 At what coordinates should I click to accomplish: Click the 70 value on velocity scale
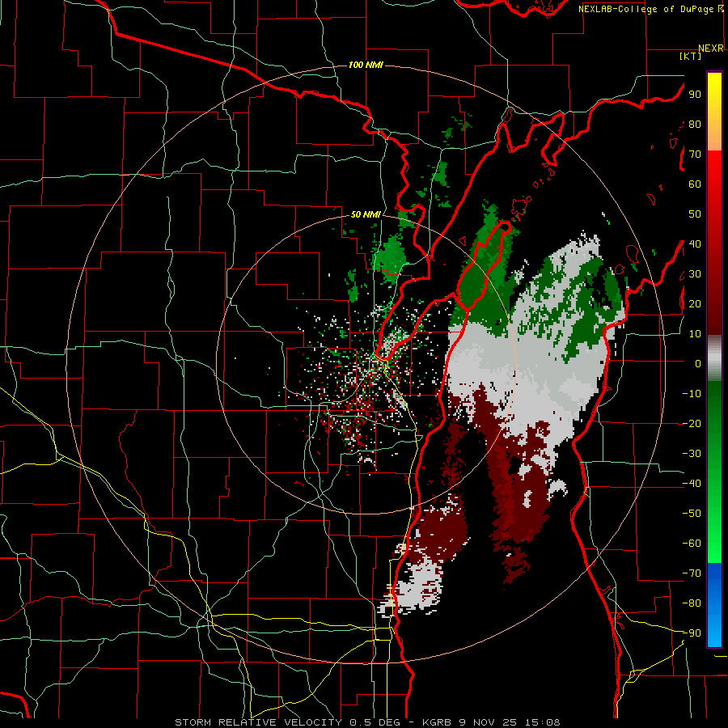(x=695, y=154)
